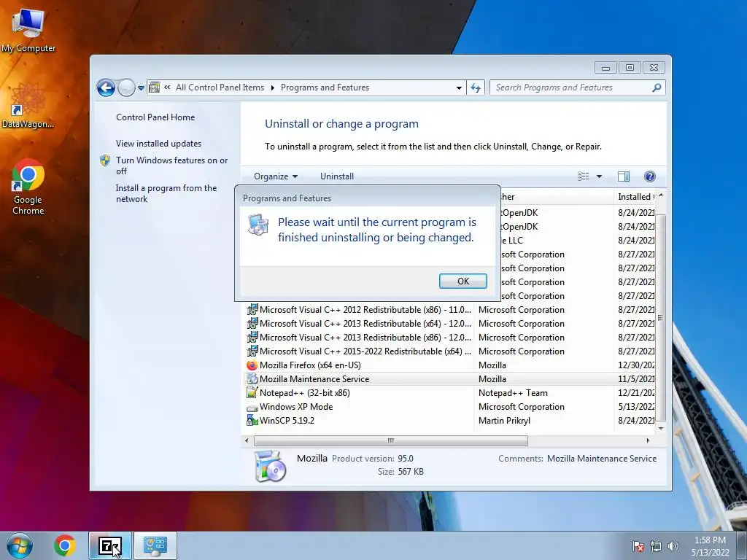Open Turn Windows features on or off
This screenshot has width=747, height=560.
171,166
